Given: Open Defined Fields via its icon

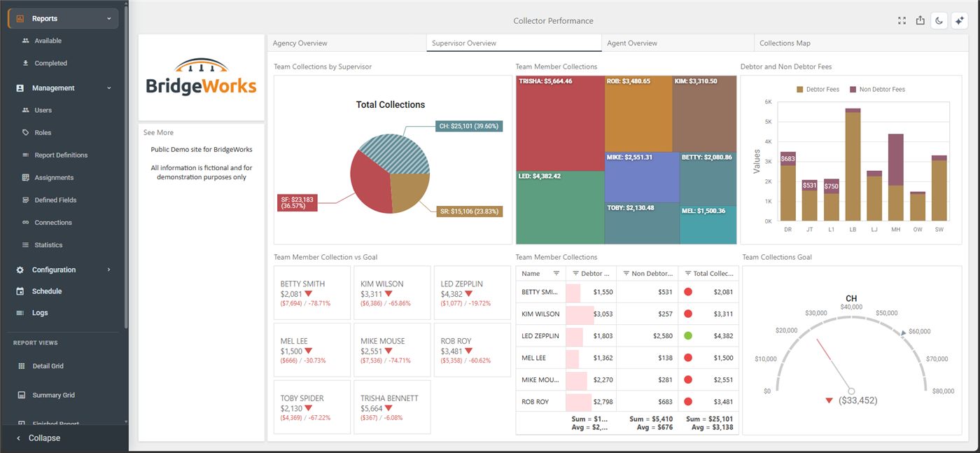Looking at the screenshot, I should point(26,200).
